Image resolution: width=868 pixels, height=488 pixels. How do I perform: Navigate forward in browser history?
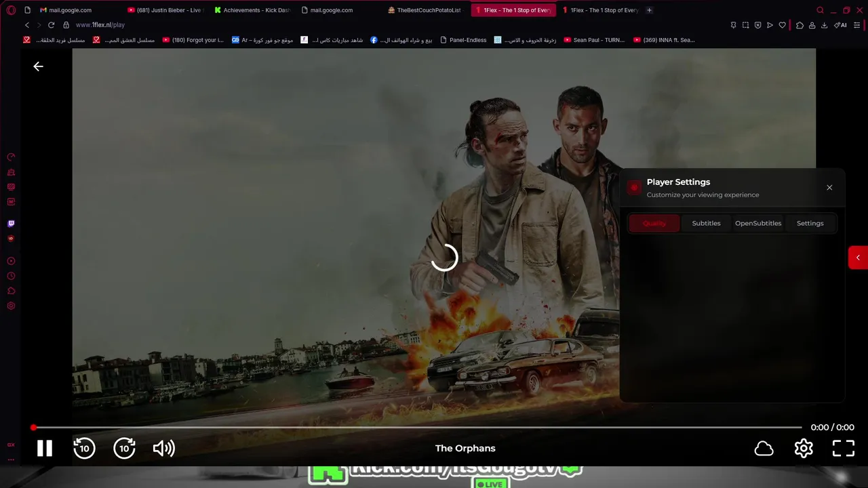39,25
